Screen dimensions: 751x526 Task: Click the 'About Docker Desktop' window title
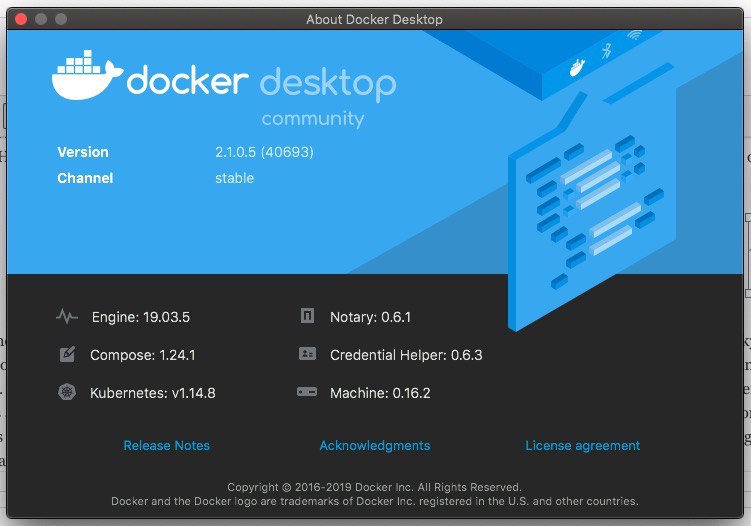[x=374, y=19]
